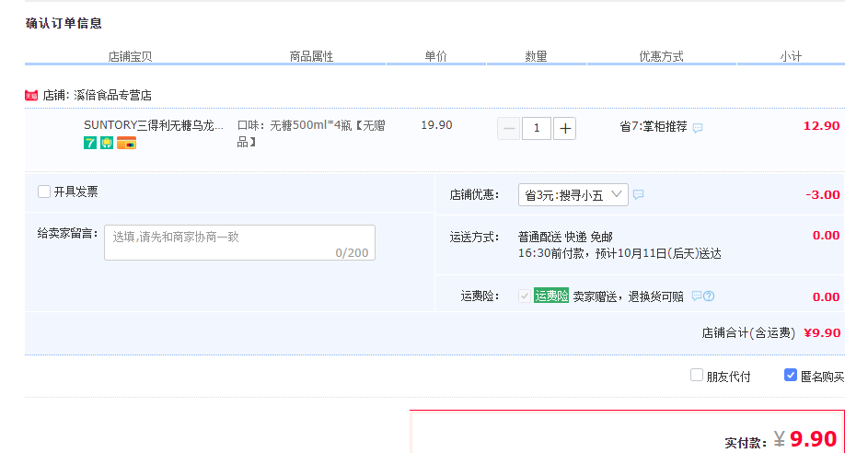The height and width of the screenshot is (453, 868).
Task: Click the 实付款 ¥9.90 amount
Action: click(x=781, y=440)
